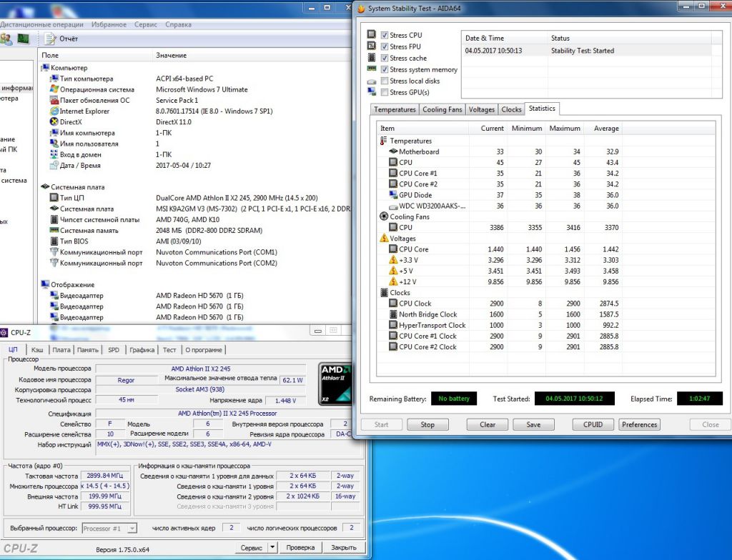The height and width of the screenshot is (560, 732).
Task: Click the WDC WD3200AAKS drive icon
Action: [x=393, y=206]
